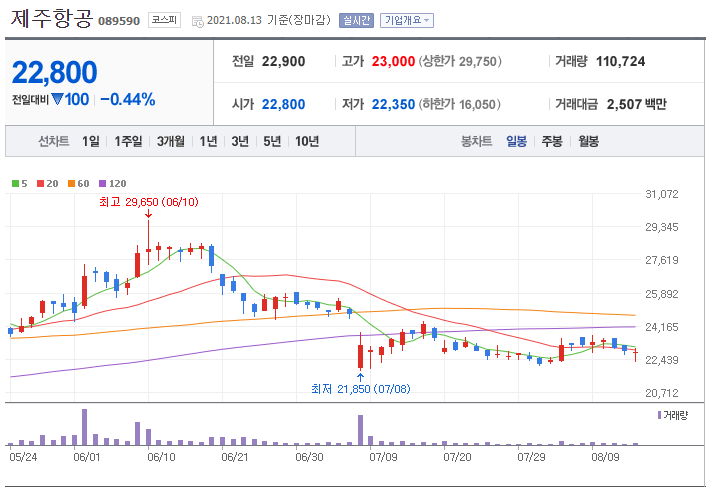Click the green 5-day moving average swatch
Image resolution: width=706 pixels, height=487 pixels.
(15, 184)
